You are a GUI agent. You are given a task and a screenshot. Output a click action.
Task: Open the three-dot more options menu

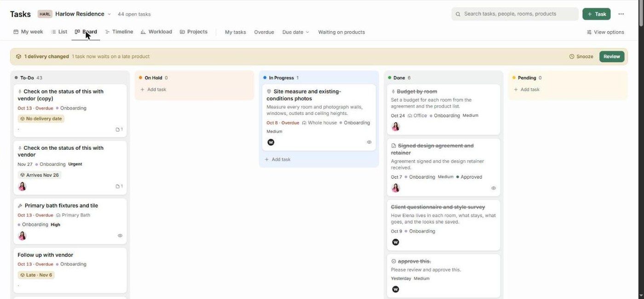(621, 14)
